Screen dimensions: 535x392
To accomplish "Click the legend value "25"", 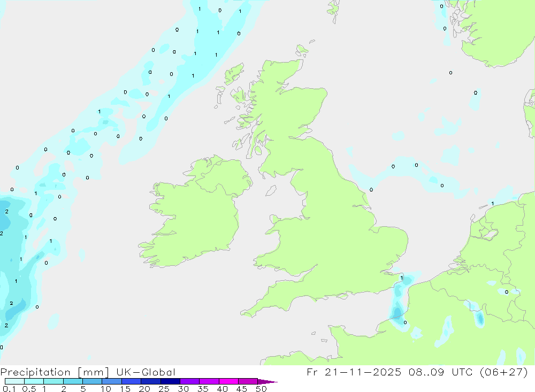I will click(164, 389).
